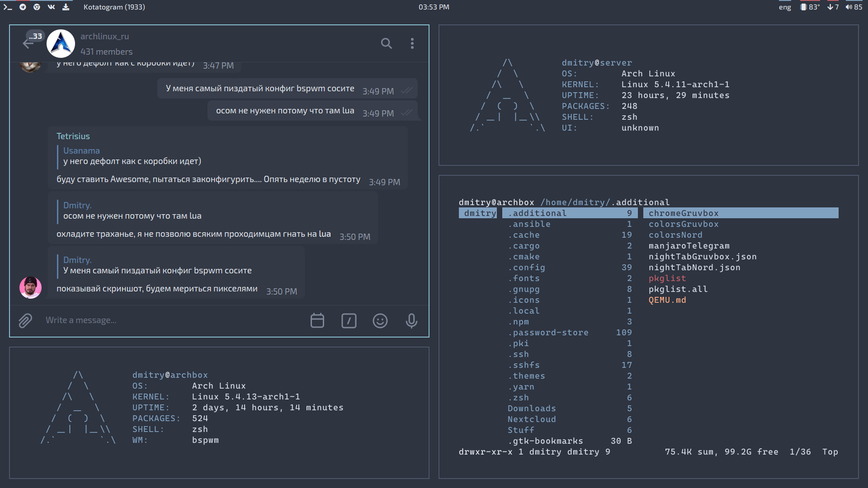Click the paperclip attach file icon
Screen dimensions: 868x488
25,321
